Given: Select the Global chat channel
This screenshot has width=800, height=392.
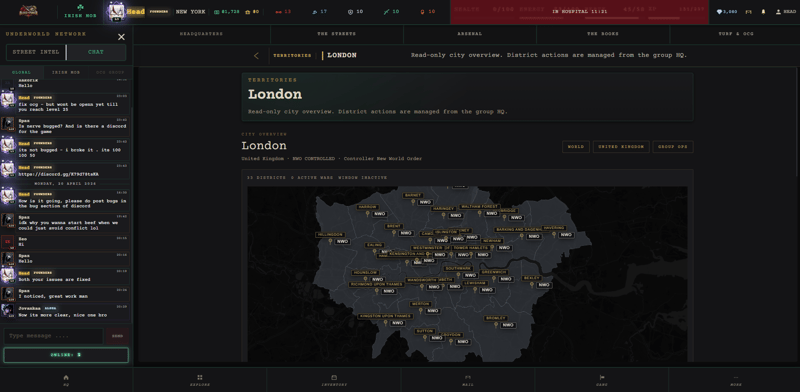Looking at the screenshot, I should [22, 72].
